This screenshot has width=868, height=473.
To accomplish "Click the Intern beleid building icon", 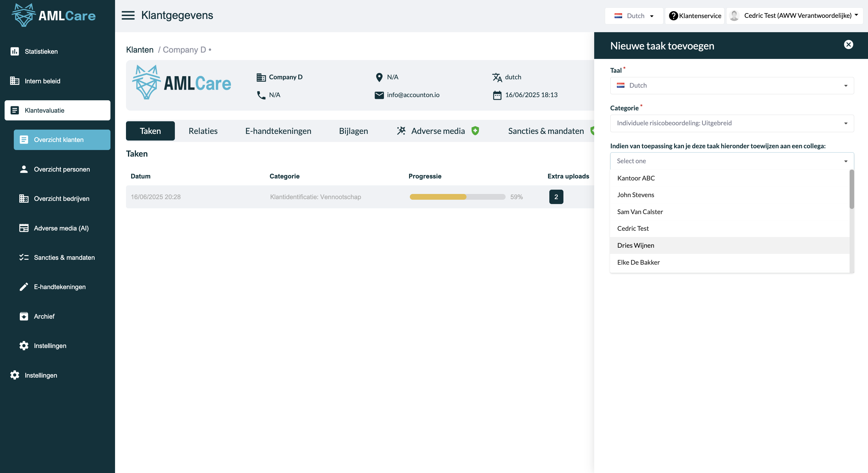I will [x=14, y=81].
